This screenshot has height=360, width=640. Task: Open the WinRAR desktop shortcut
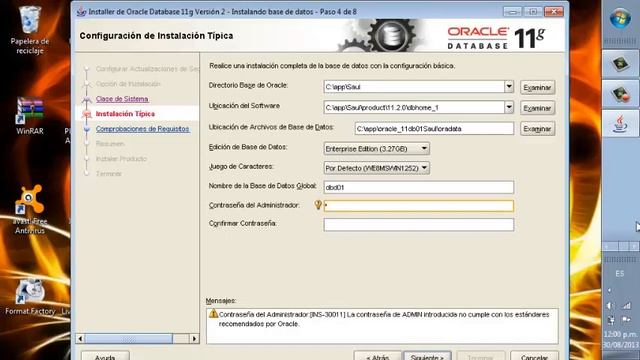[29, 116]
